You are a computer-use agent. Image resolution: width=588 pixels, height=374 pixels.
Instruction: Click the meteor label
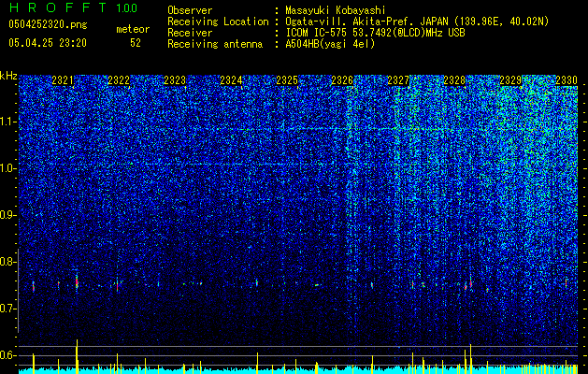133,29
